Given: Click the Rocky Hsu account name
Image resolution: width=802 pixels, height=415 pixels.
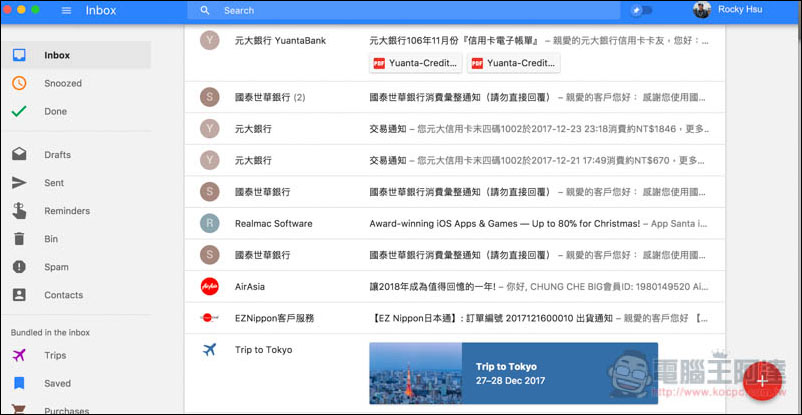Looking at the screenshot, I should (740, 10).
